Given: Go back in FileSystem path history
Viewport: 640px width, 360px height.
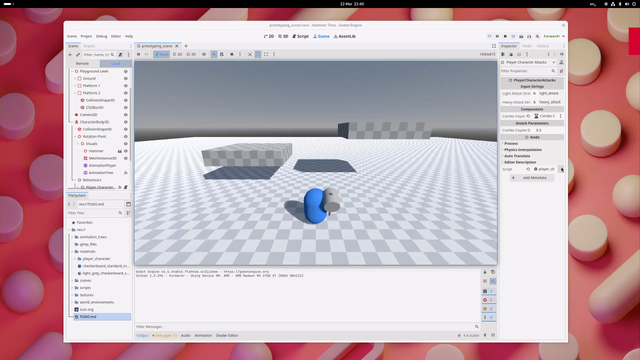Looking at the screenshot, I should [69, 204].
